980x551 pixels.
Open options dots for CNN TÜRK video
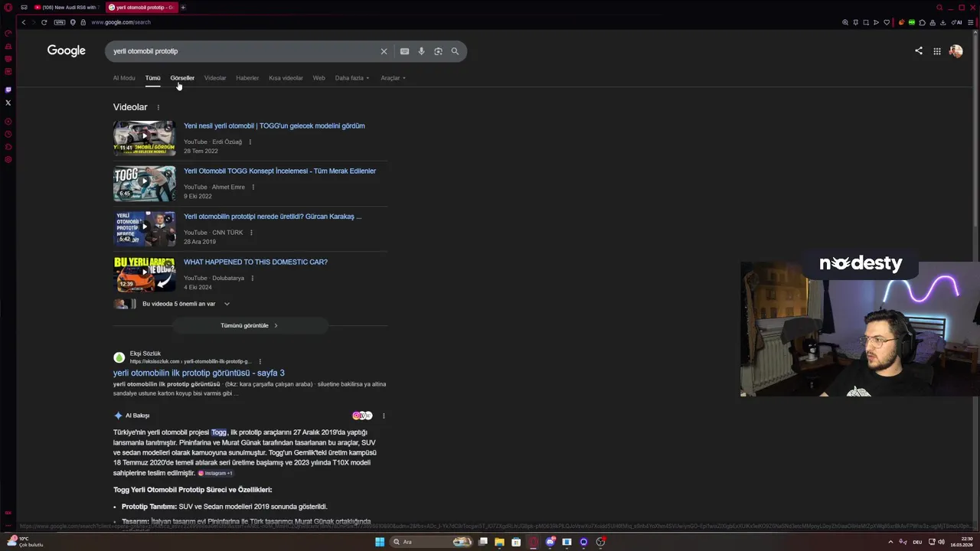tap(250, 233)
